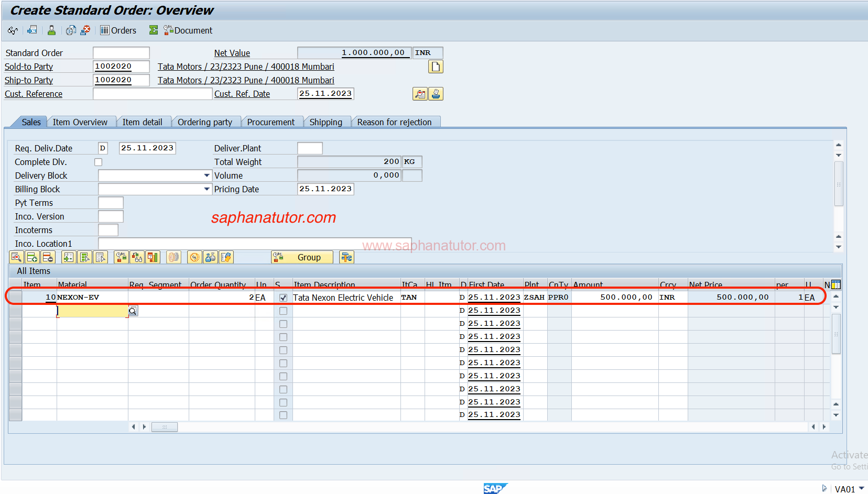Screen dimensions: 868x494
Task: Click the magnifier icon button beside Cust. Ref. Date
Action: (420, 94)
